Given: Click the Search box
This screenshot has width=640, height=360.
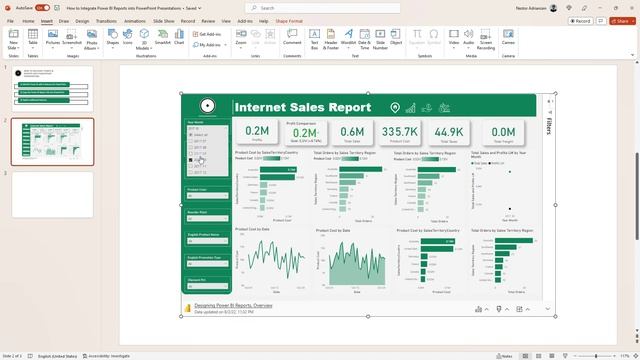Looking at the screenshot, I should pos(322,8).
